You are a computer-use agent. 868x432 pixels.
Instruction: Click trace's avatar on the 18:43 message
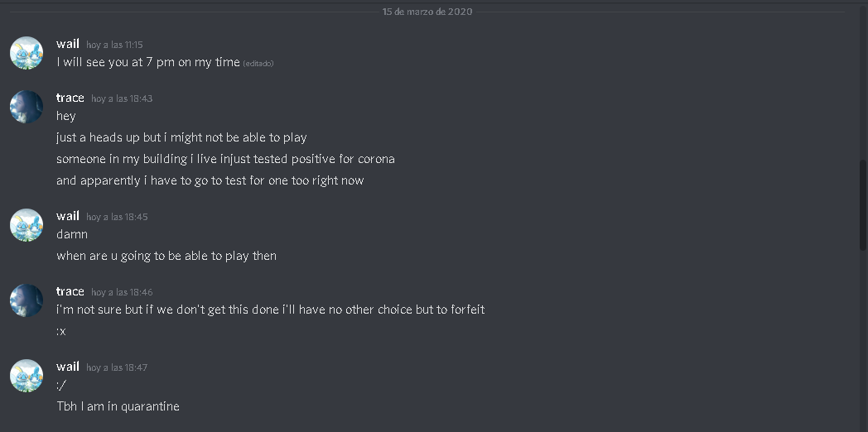(27, 107)
